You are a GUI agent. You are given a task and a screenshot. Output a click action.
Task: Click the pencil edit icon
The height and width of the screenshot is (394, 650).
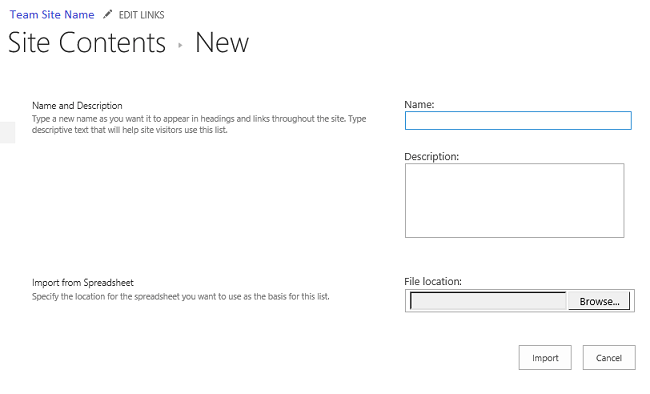coord(107,15)
